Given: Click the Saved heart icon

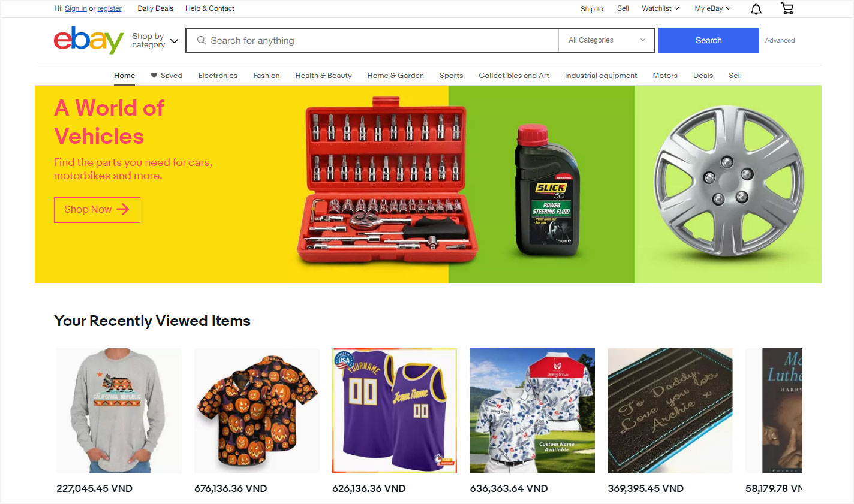Looking at the screenshot, I should pyautogui.click(x=154, y=76).
